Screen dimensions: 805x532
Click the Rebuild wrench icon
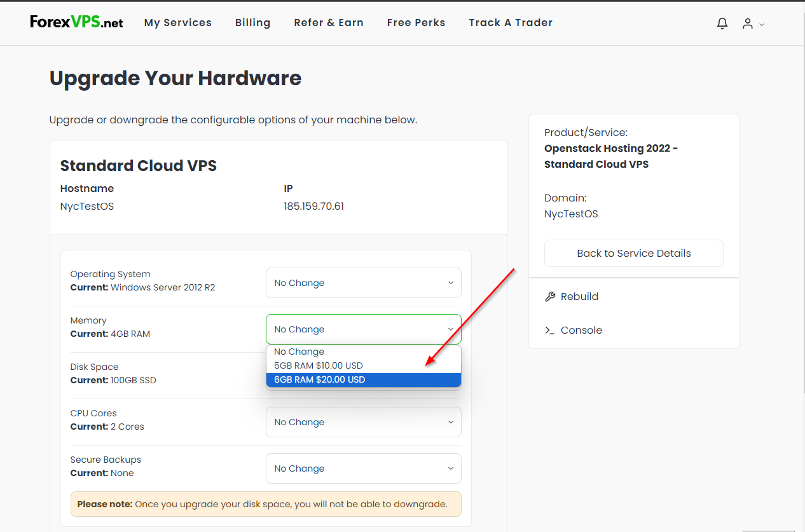[x=549, y=296]
